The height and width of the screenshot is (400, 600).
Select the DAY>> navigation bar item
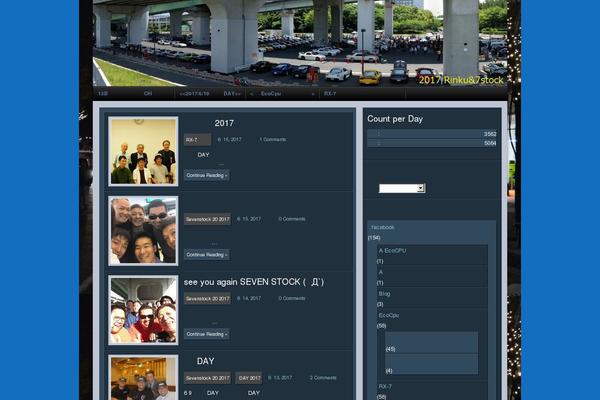pyautogui.click(x=232, y=94)
